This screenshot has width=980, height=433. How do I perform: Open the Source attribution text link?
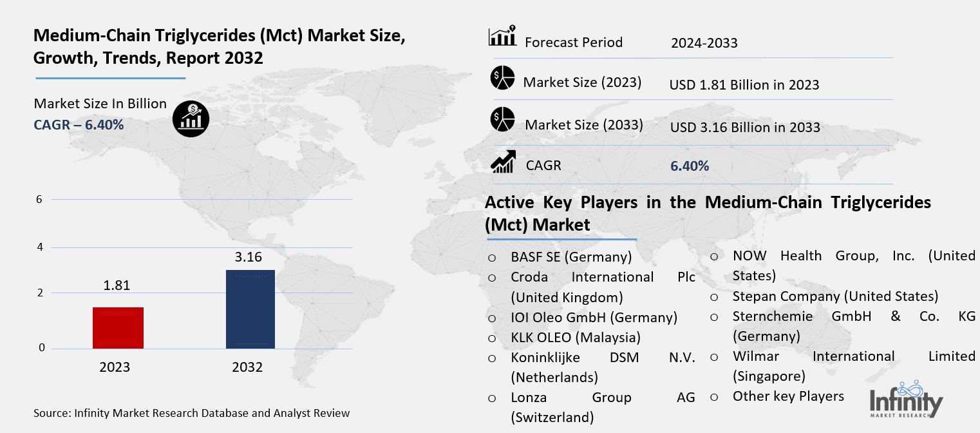(191, 413)
